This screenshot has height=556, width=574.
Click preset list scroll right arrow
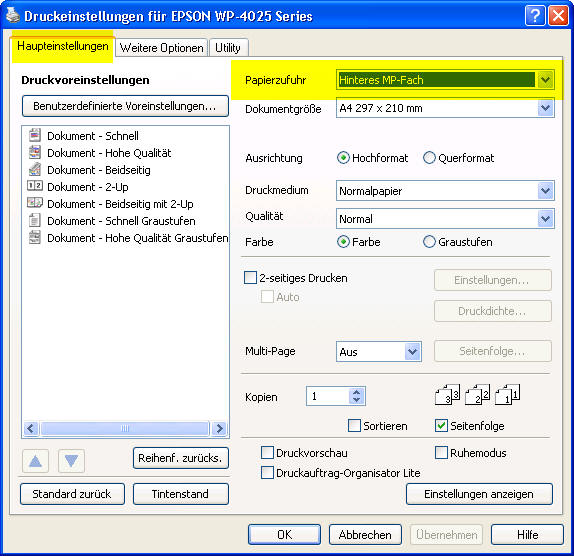(219, 428)
